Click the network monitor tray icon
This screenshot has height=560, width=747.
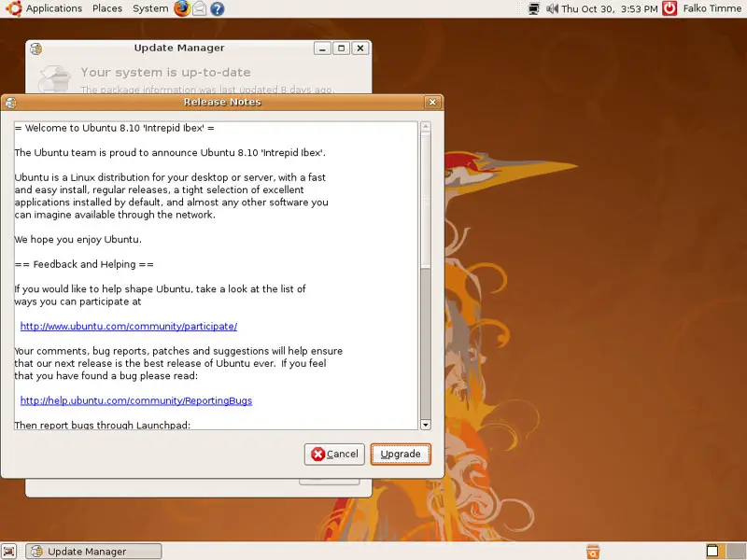(534, 8)
